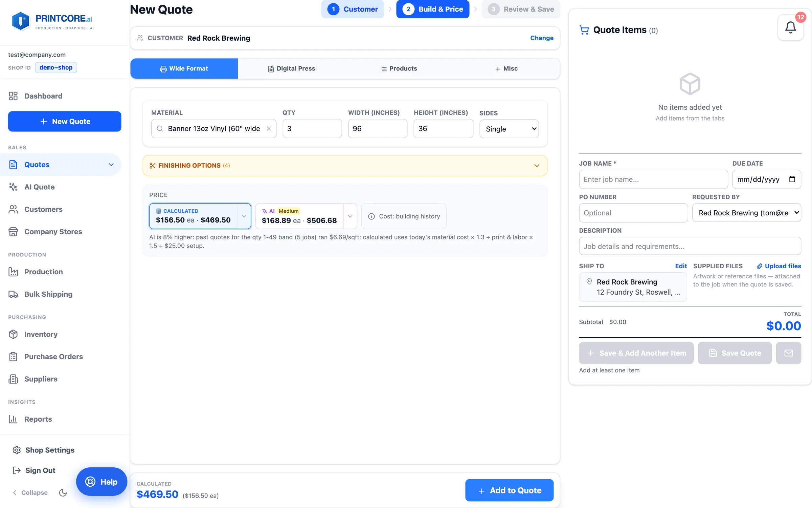The height and width of the screenshot is (508, 812).
Task: Click the Quotes document icon
Action: pos(13,165)
